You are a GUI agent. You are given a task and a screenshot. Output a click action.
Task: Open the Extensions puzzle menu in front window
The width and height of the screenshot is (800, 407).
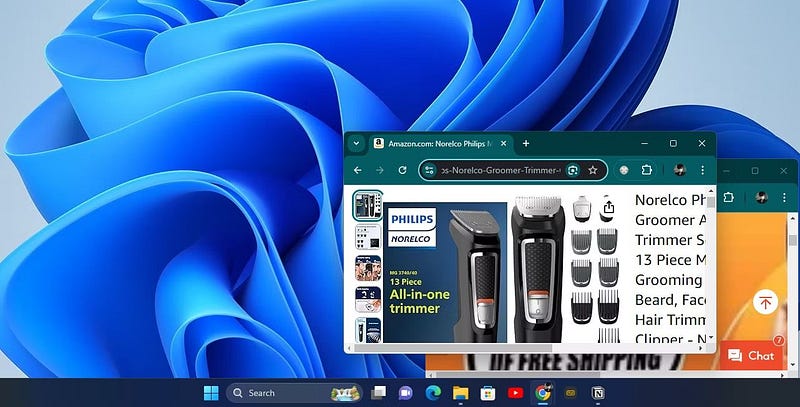point(646,170)
